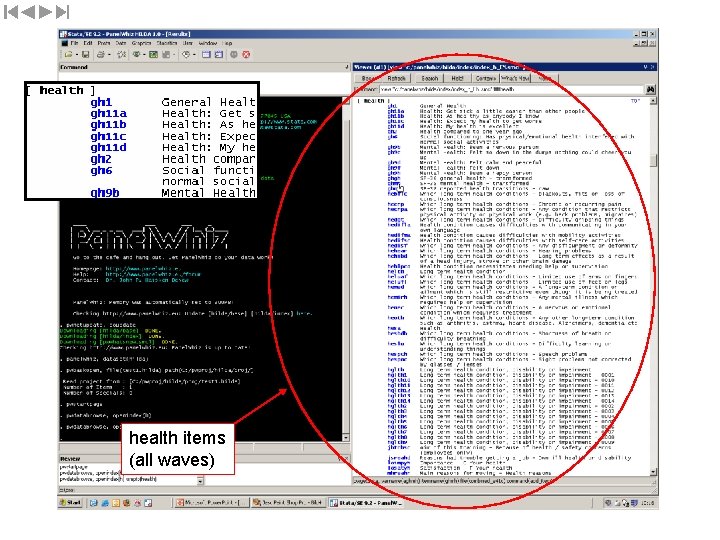Open the User menu
Image resolution: width=720 pixels, height=540 pixels.
(188, 43)
